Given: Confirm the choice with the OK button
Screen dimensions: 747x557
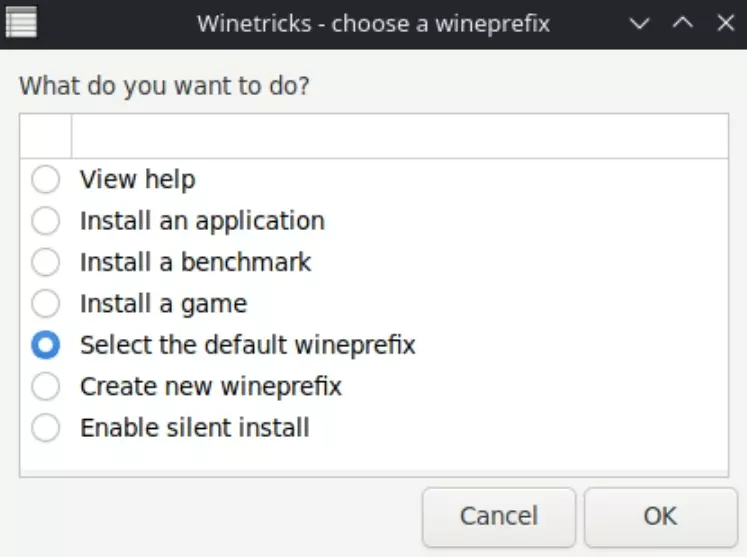Looking at the screenshot, I should (660, 517).
